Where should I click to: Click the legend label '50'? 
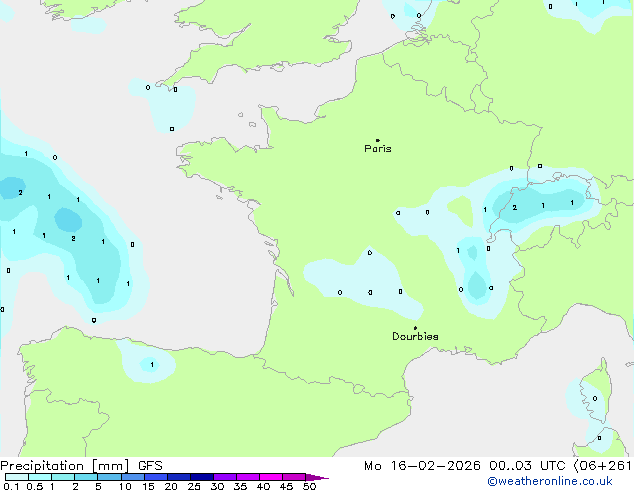pyautogui.click(x=309, y=486)
